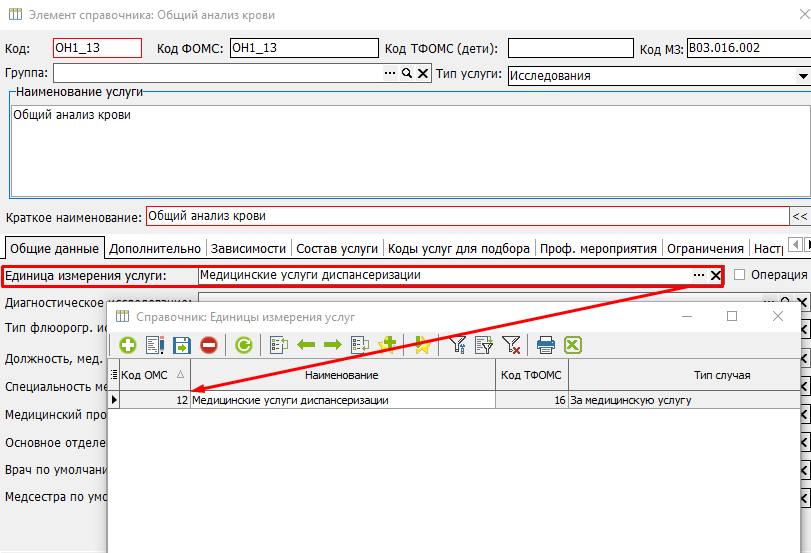Open the Состав услуги tab
Viewport: 811px width, 553px height.
(x=336, y=248)
